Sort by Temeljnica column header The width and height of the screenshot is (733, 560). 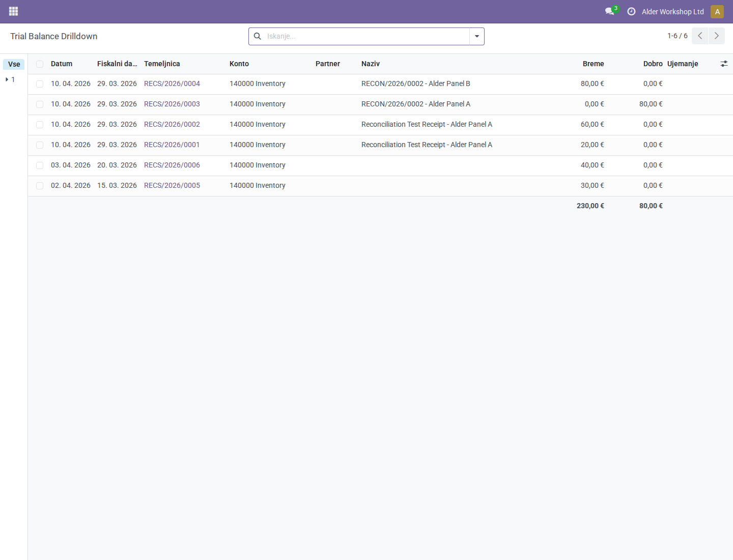pos(162,64)
